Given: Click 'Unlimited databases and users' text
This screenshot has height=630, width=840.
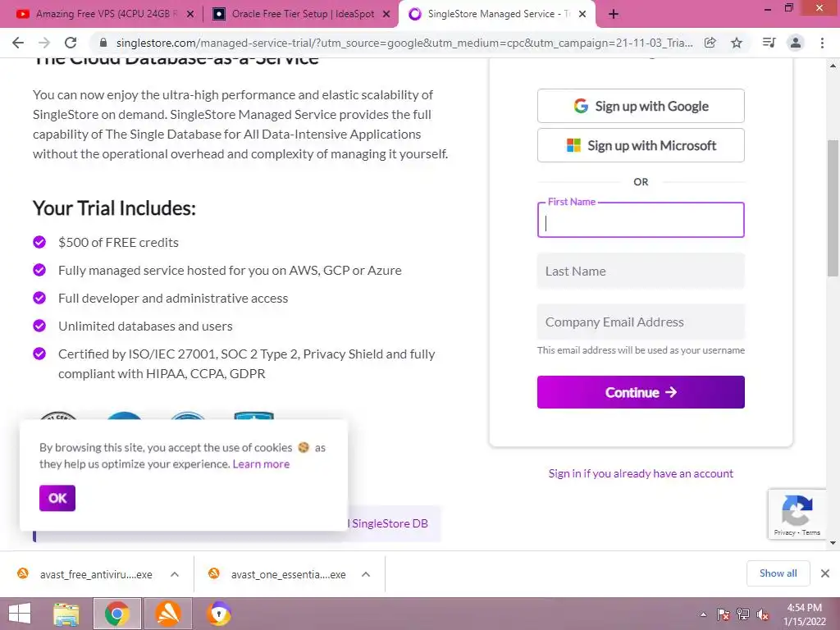Looking at the screenshot, I should coord(145,326).
